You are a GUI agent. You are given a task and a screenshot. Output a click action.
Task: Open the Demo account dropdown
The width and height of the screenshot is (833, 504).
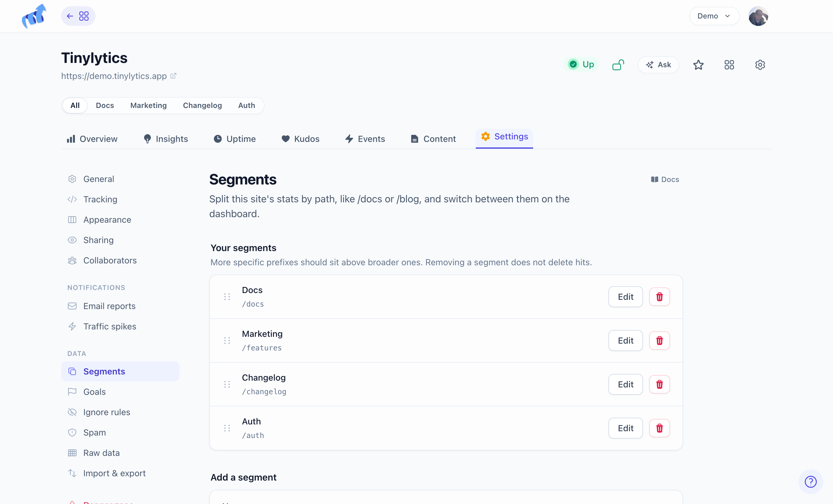[714, 16]
